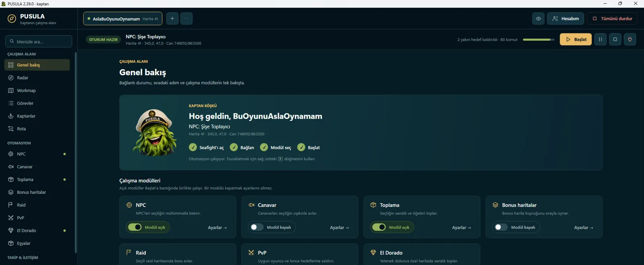The width and height of the screenshot is (644, 265).
Task: Click "2 yakın hedef kaldırıldı · 80 komut" text
Action: pyautogui.click(x=487, y=39)
